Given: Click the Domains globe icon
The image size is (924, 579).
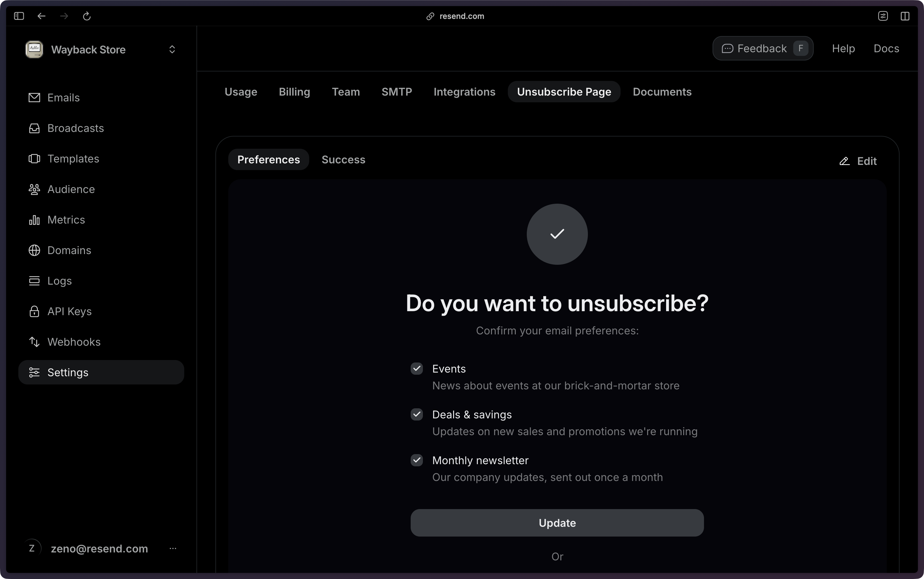Looking at the screenshot, I should click(x=34, y=250).
